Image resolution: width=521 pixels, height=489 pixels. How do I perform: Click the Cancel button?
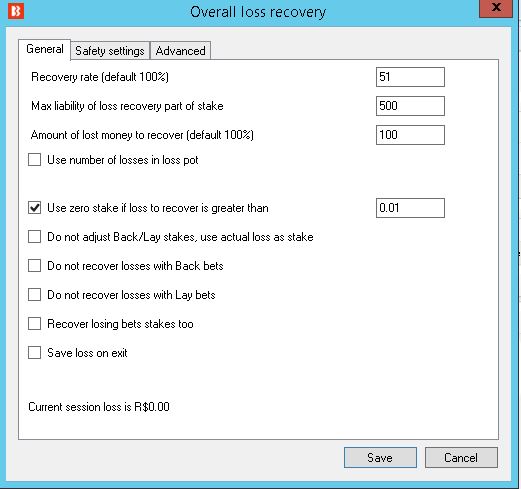(461, 457)
